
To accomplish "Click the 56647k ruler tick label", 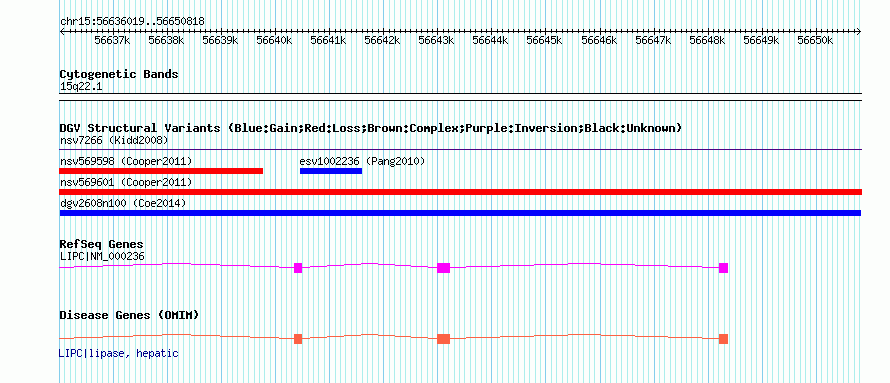I will coord(653,41).
